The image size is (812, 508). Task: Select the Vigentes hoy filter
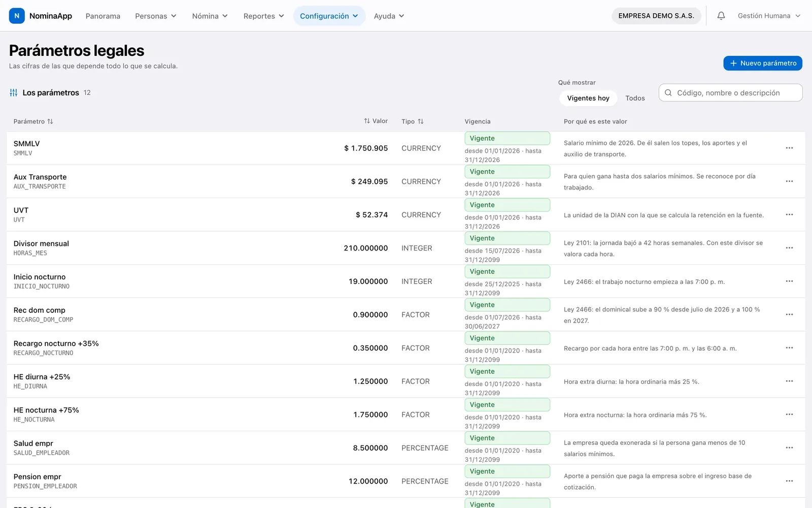(588, 98)
